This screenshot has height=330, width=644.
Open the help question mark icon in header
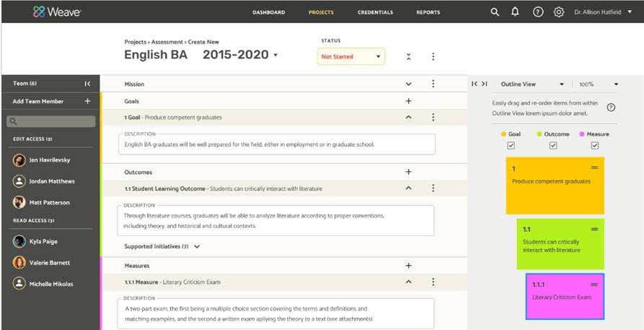[537, 12]
